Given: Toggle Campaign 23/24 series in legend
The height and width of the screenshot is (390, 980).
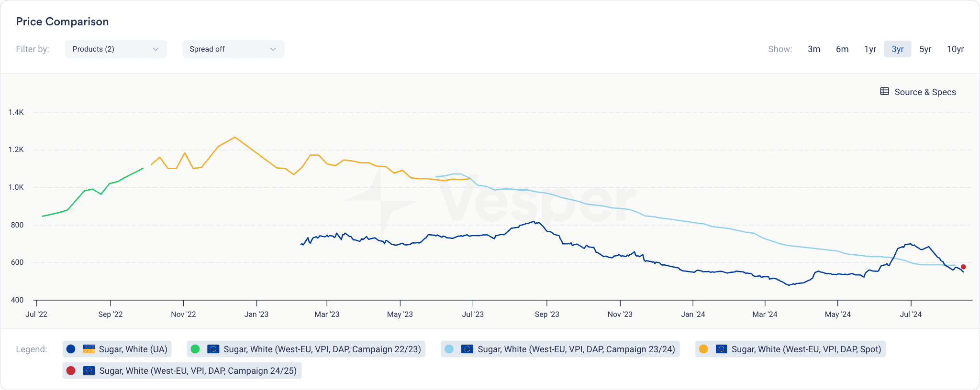Looking at the screenshot, I should 576,349.
